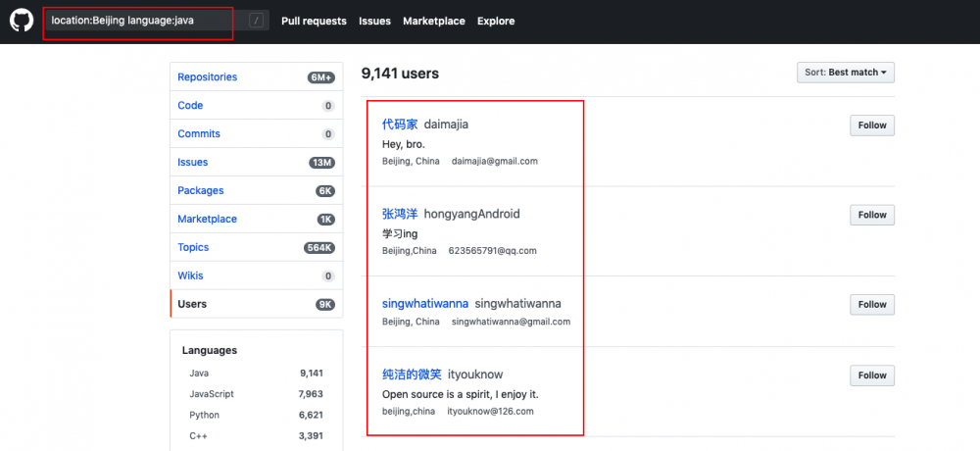Click the 6M+ count badge for Repositories
This screenshot has width=980, height=451.
(321, 77)
